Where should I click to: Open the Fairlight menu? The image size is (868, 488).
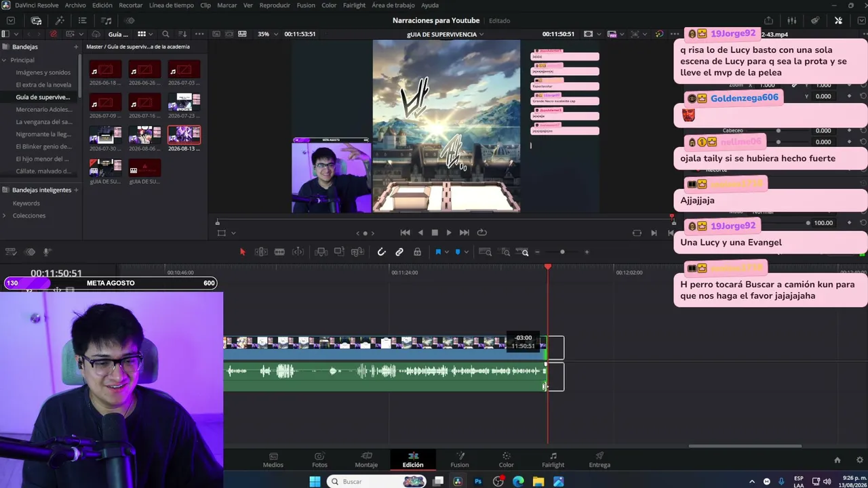(354, 5)
